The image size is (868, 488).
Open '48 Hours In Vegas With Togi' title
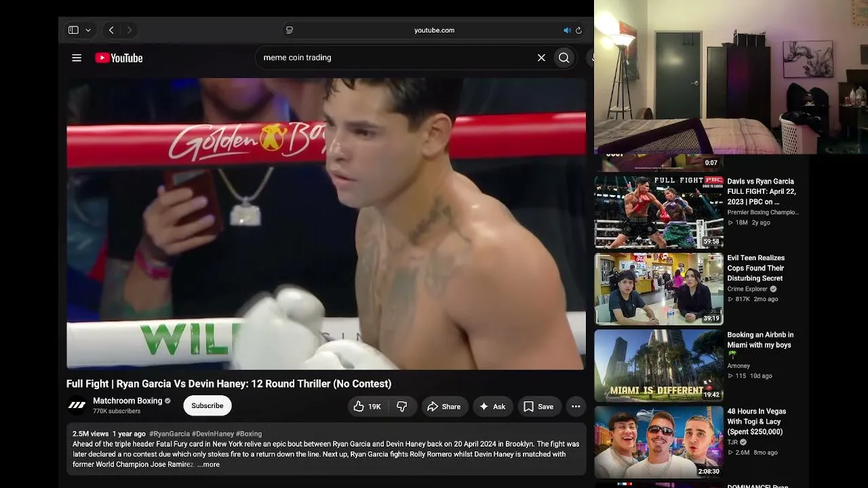coord(756,422)
